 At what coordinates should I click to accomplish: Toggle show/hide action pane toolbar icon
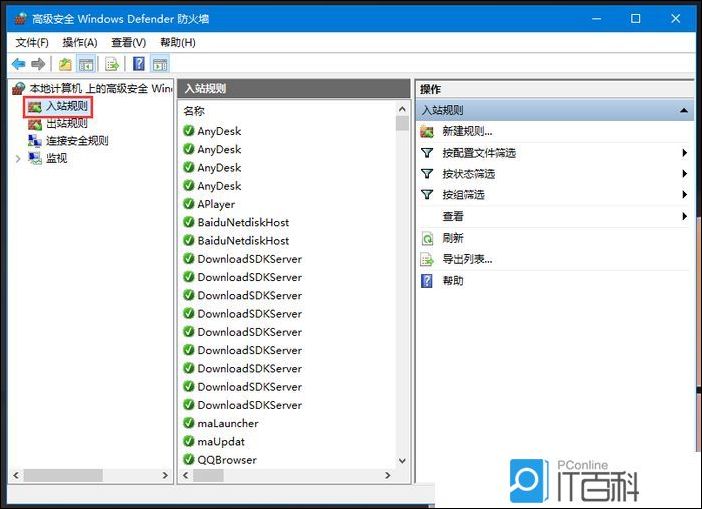tap(160, 64)
